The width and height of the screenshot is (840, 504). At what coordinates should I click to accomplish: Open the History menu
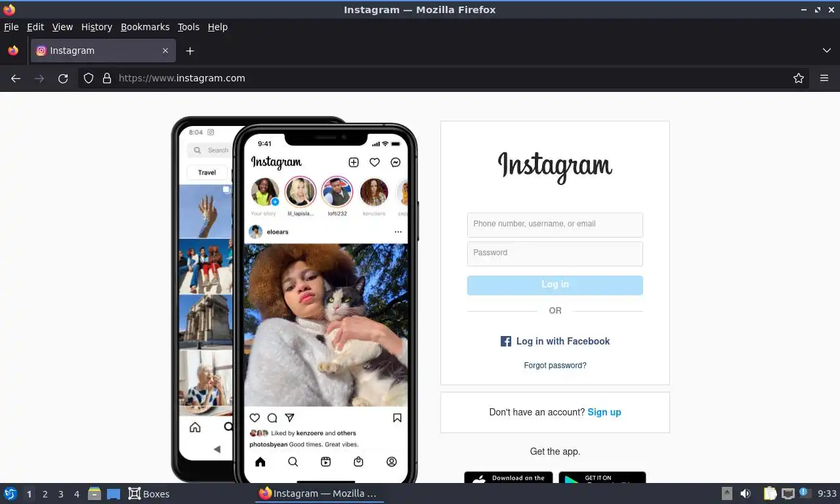[96, 27]
